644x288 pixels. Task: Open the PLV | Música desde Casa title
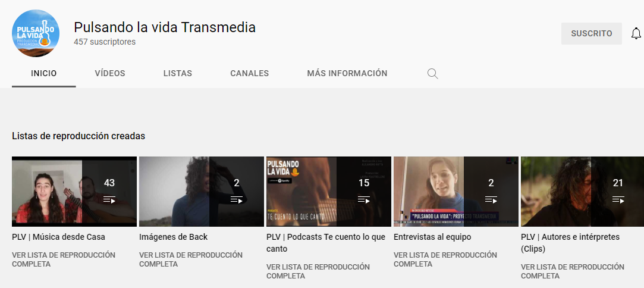tap(58, 237)
